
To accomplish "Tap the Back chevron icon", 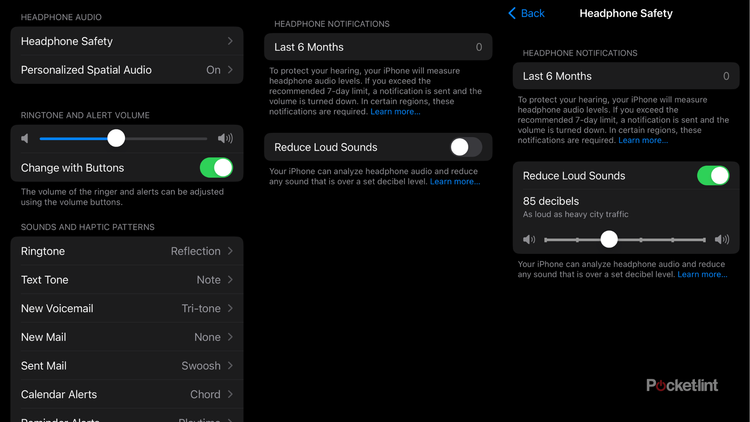I will click(x=513, y=14).
